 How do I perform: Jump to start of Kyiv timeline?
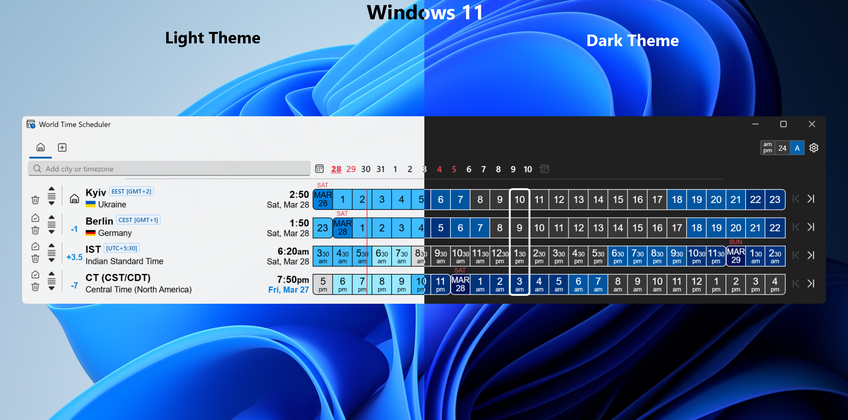tap(796, 199)
